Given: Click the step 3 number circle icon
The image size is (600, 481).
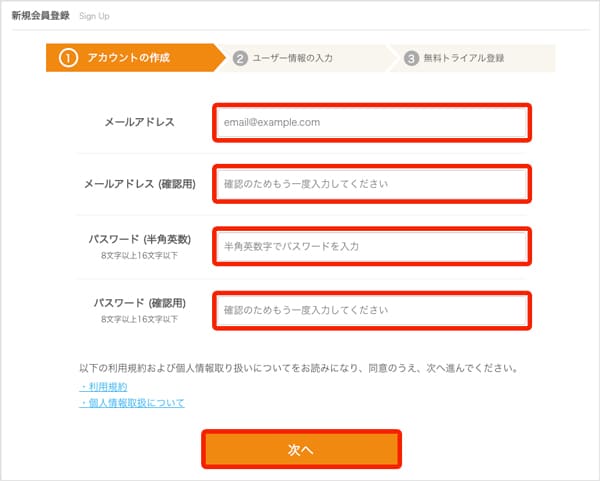Looking at the screenshot, I should coord(412,58).
